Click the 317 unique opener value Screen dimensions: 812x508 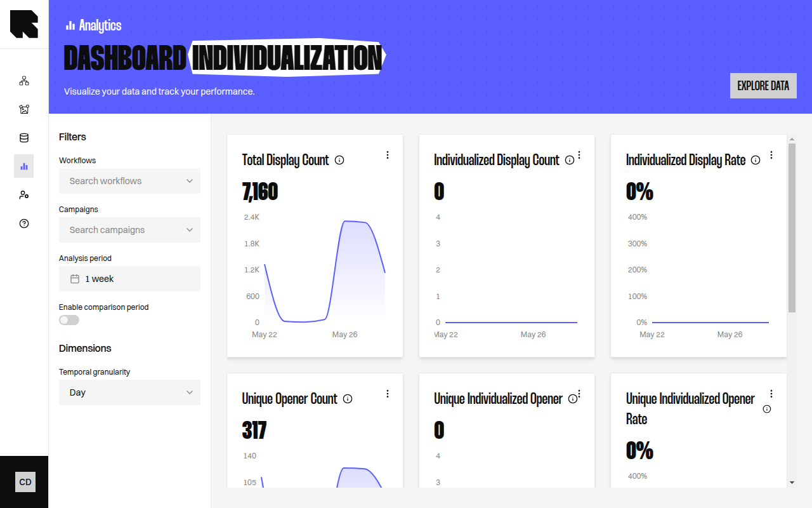pos(254,430)
